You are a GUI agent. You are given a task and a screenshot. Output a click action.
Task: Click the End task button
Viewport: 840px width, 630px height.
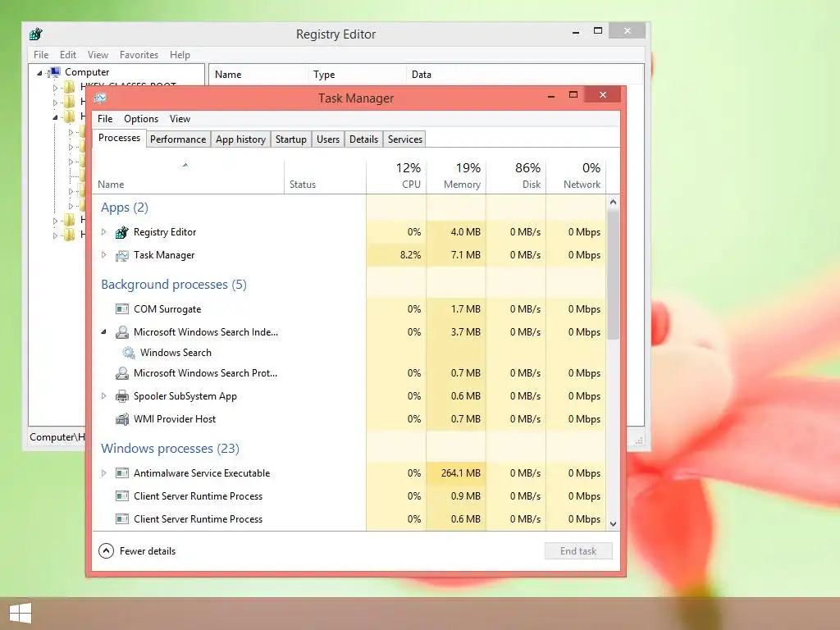[578, 550]
